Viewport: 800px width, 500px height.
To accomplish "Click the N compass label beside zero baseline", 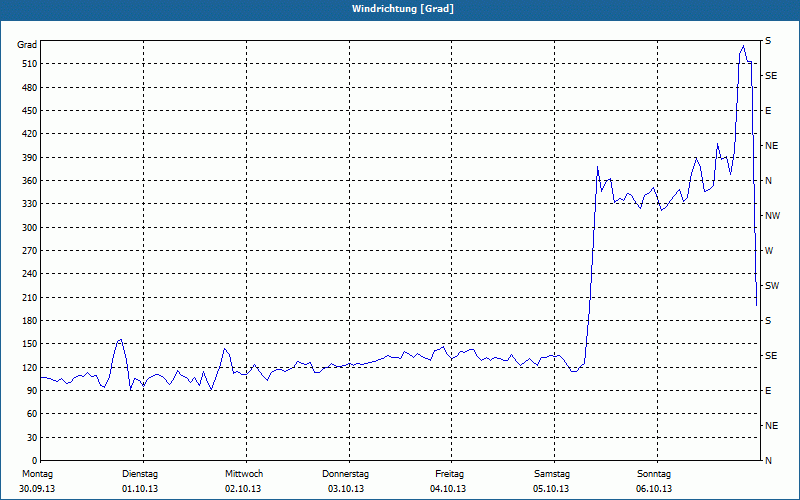I will coord(768,461).
